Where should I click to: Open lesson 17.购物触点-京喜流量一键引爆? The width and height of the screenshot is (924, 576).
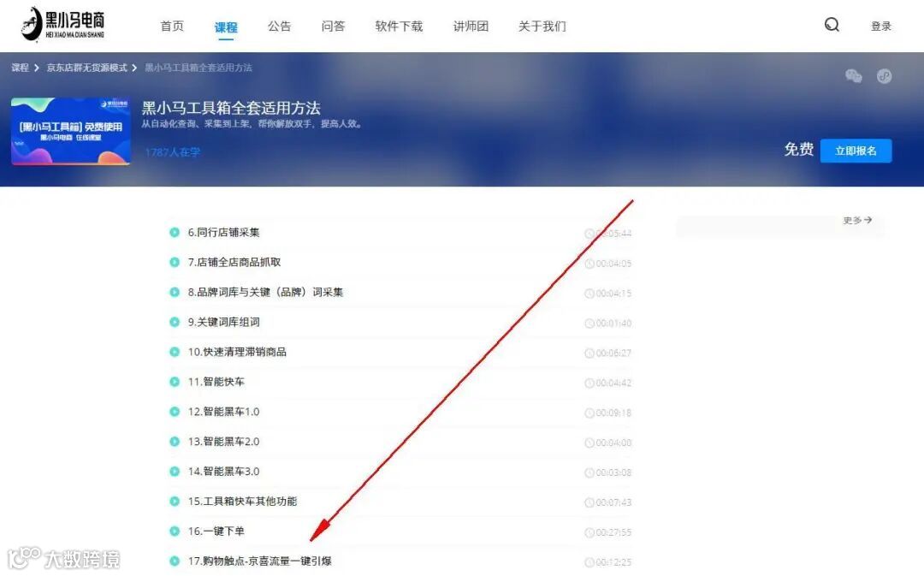(259, 561)
